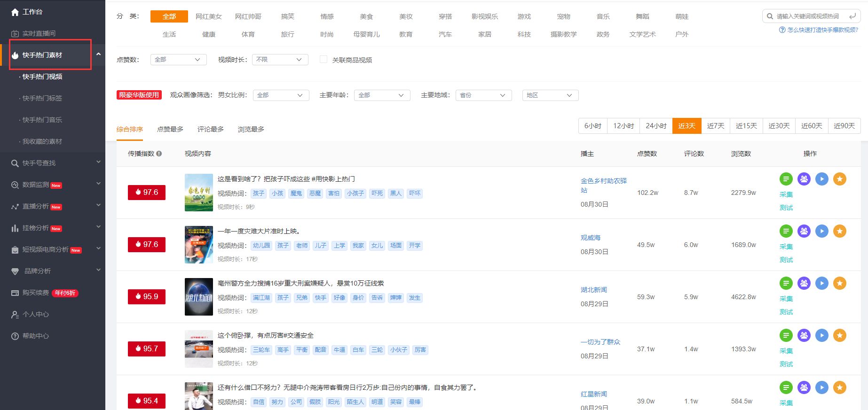Open 男女比例 dropdown
Viewport: 868px width, 410px height.
tap(281, 95)
